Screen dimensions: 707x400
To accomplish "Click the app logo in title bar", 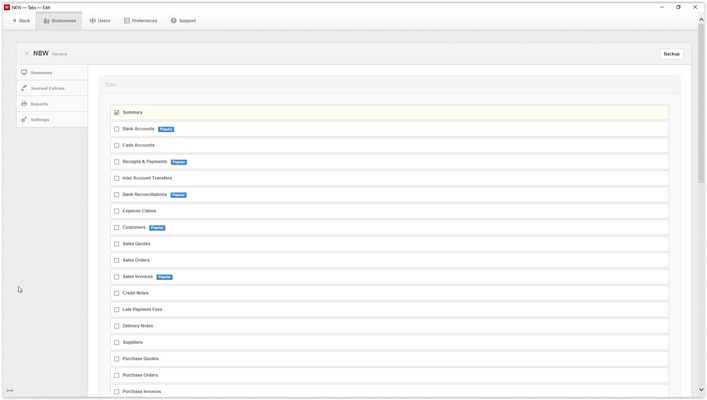I will click(7, 7).
